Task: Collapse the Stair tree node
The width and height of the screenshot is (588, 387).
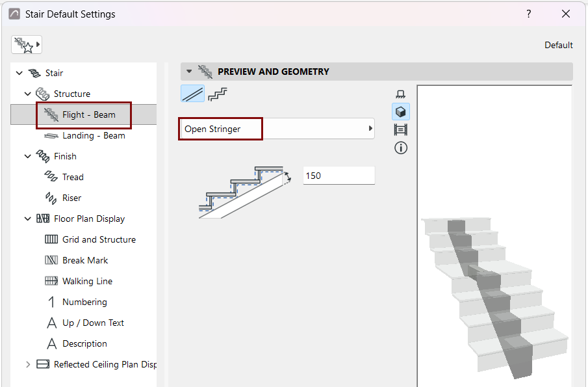Action: pos(19,73)
